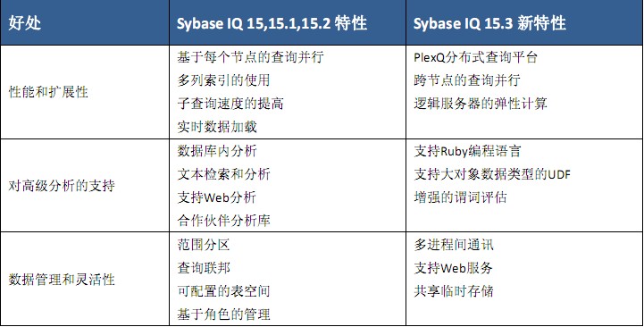Select the text 基于每个节点的查询并行
644x327 pixels.
pos(250,56)
